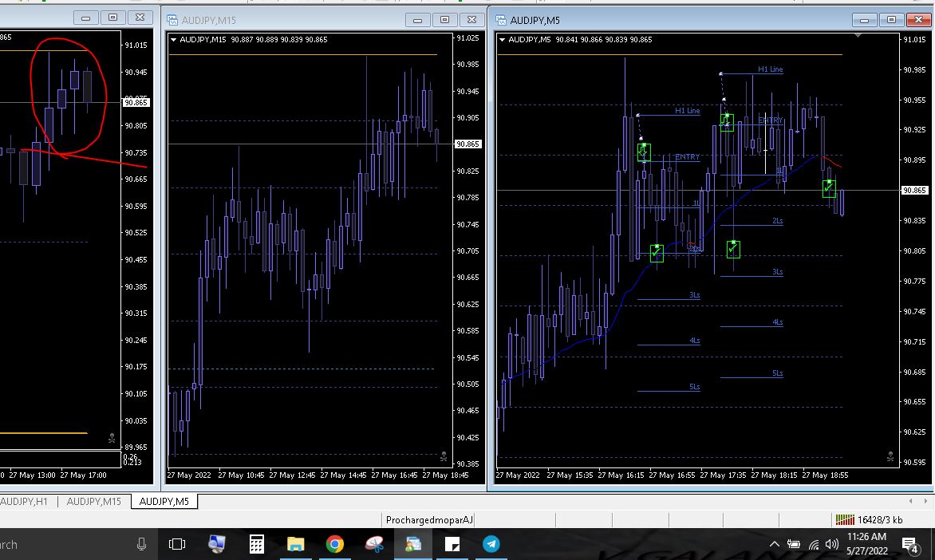Screen dimensions: 935x560
Task: Select the ENTRY label near 90.925
Action: [x=771, y=120]
